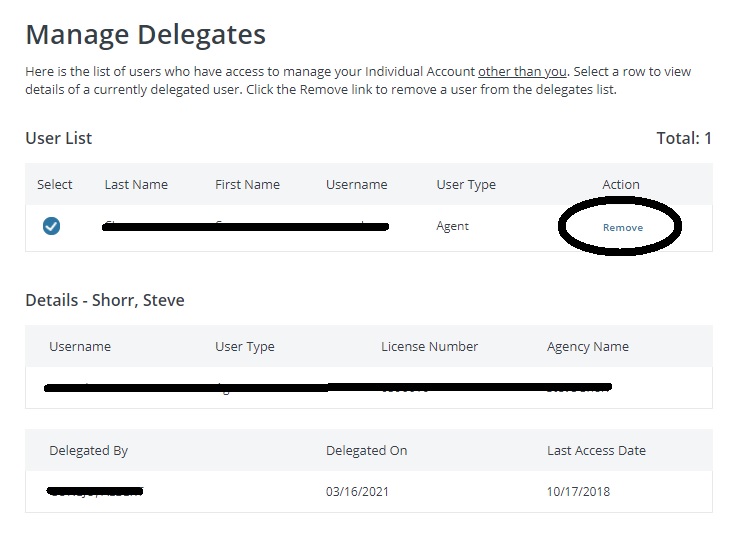Click the User Type header in User List
729x533 pixels.
(466, 185)
